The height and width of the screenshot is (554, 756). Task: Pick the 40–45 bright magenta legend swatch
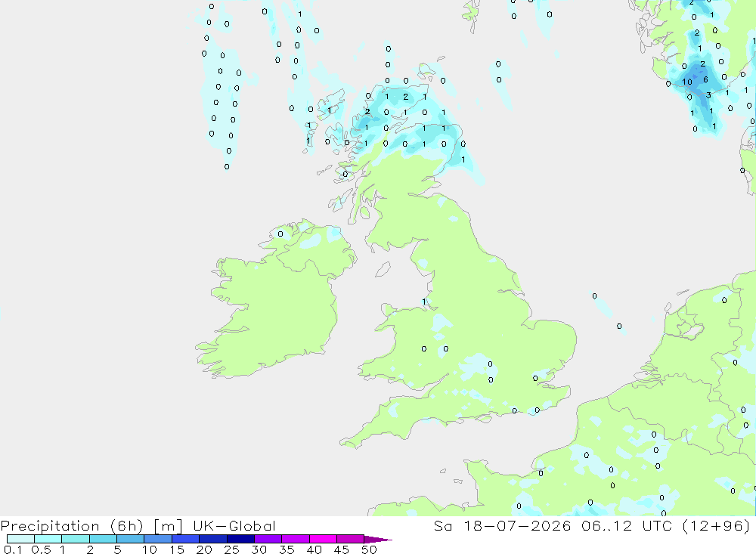point(323,539)
